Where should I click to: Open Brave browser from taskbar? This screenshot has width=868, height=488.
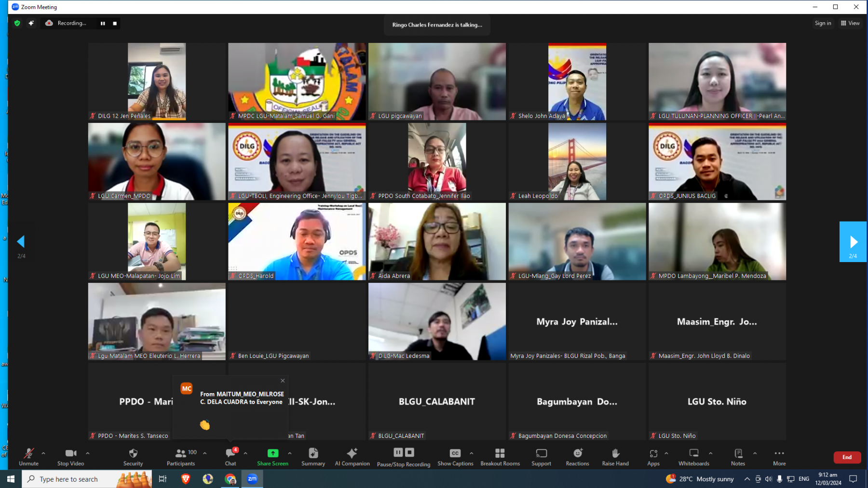(186, 479)
